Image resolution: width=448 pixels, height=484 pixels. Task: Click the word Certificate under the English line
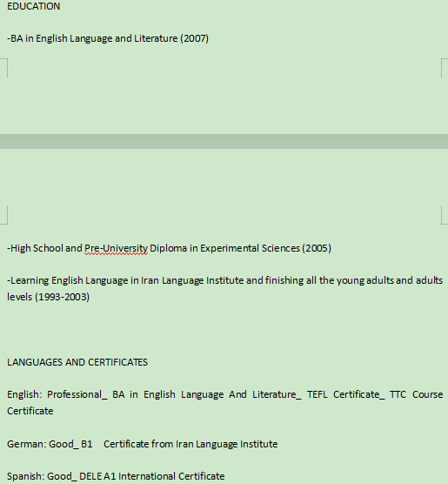point(30,411)
